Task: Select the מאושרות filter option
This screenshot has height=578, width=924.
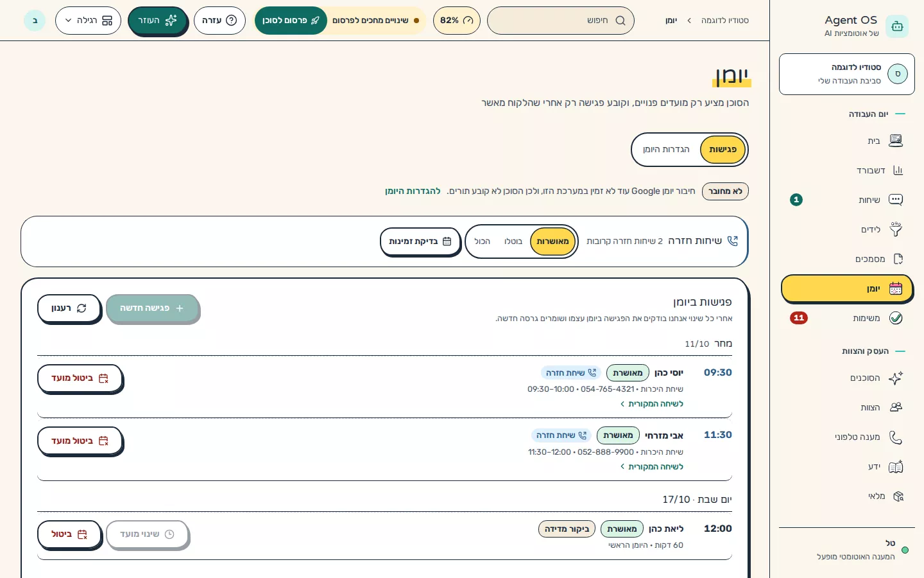Action: click(x=552, y=241)
